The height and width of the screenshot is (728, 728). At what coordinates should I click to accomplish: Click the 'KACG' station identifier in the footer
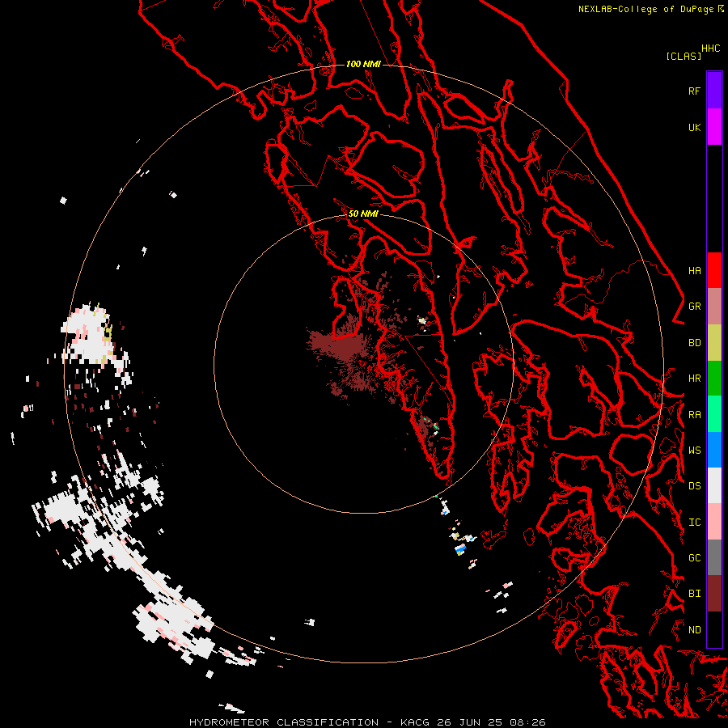[x=416, y=722]
